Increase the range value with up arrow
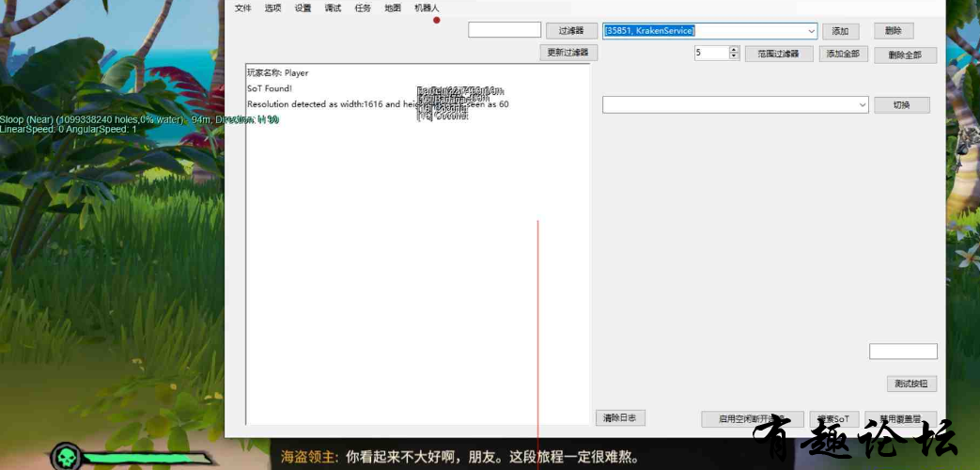 point(735,50)
